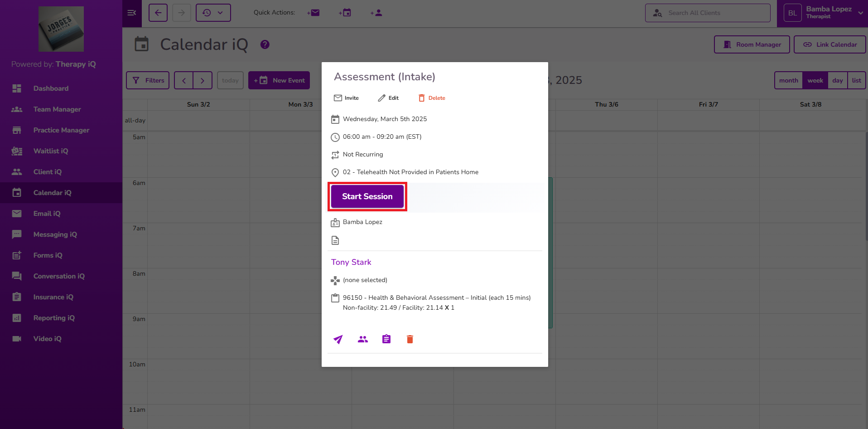This screenshot has width=868, height=429.
Task: Click the 96150 billing code text
Action: pos(437,297)
